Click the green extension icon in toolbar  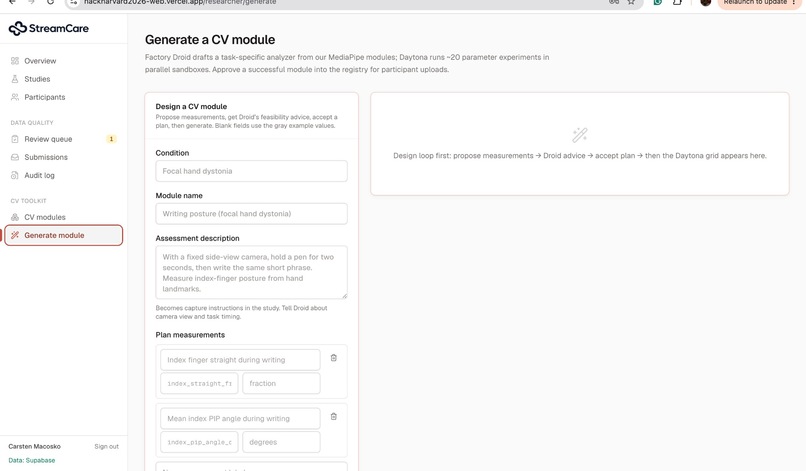[x=657, y=2]
